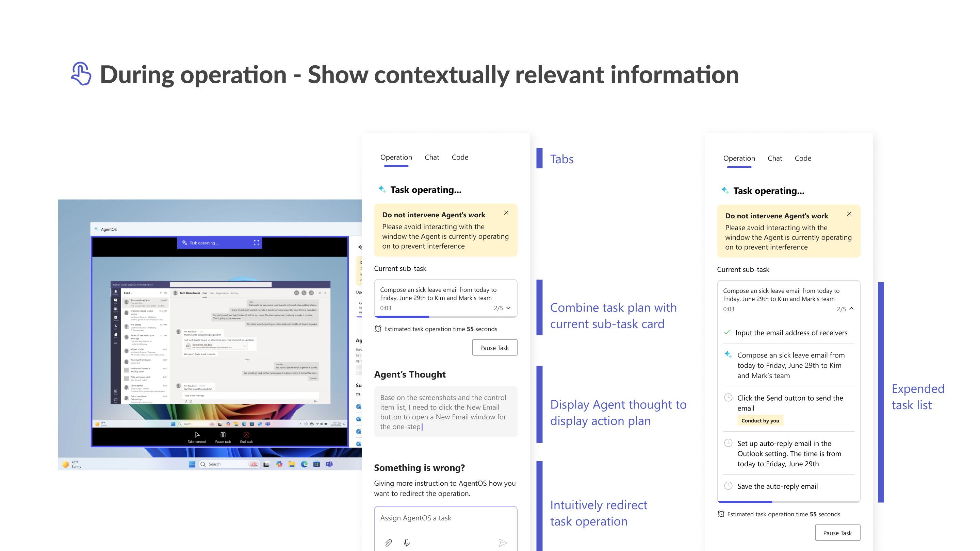Select the Teams icon in Teams sidebar

tap(116, 310)
